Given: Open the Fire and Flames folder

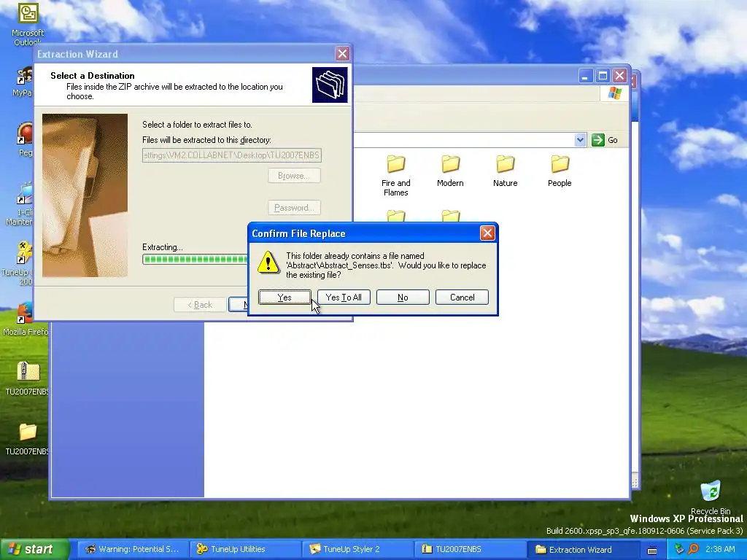Looking at the screenshot, I should 396,176.
